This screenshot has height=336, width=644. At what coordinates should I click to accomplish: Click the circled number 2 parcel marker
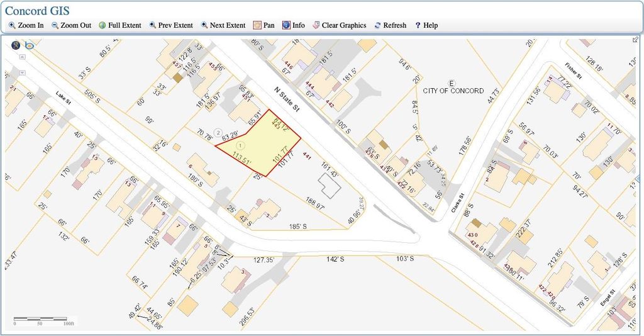coord(218,132)
